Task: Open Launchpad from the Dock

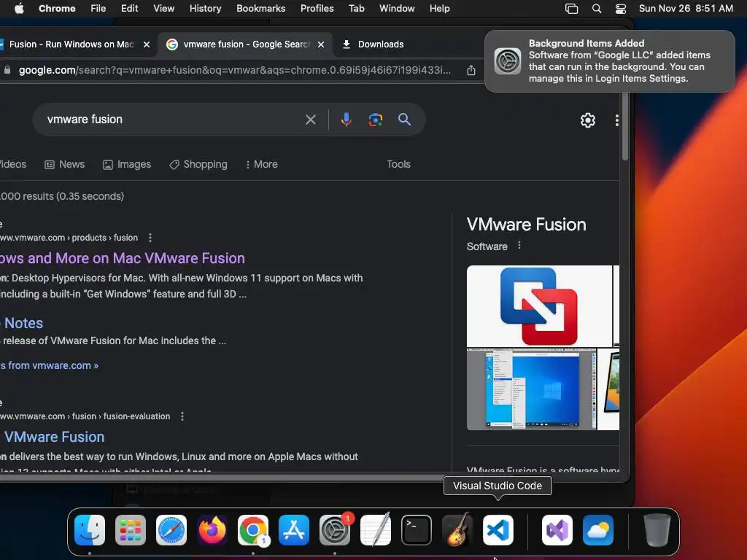Action: 131,530
